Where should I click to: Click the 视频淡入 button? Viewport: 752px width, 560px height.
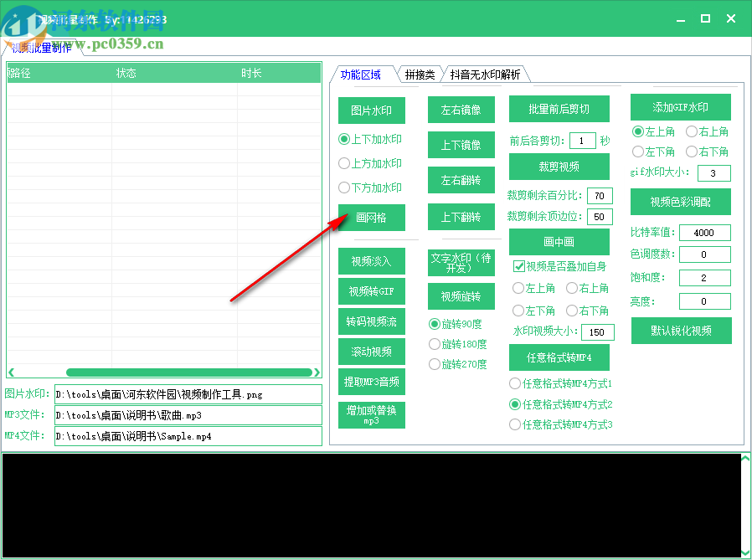[x=371, y=261]
